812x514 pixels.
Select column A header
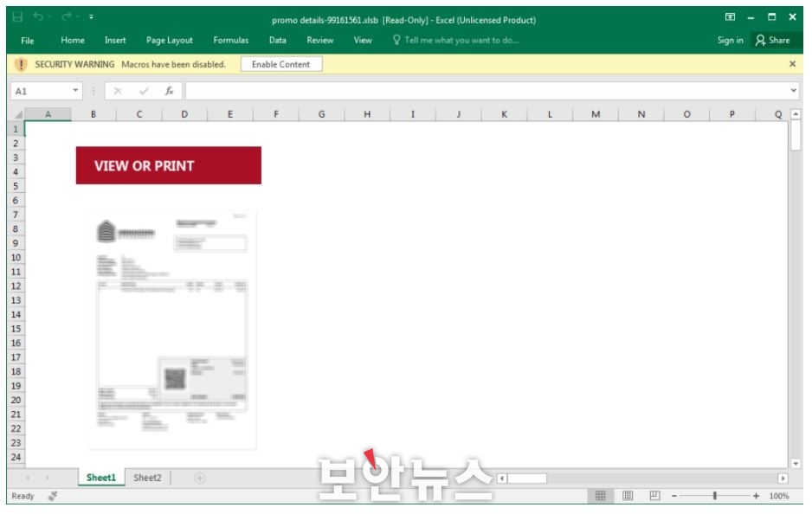coord(48,114)
